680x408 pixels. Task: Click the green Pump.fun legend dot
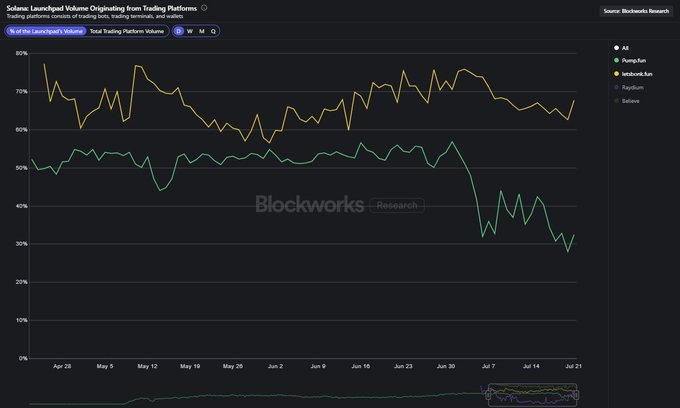[x=615, y=61]
